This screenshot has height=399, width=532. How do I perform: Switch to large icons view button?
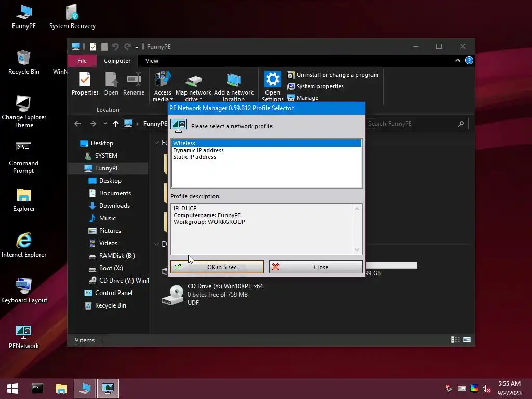point(467,340)
